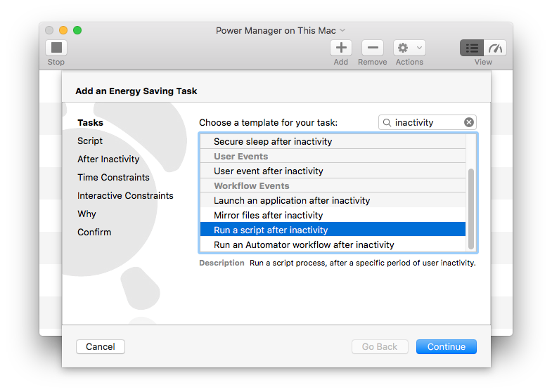552x392 pixels.
Task: Select Secure sleep after inactivity template
Action: pos(333,141)
